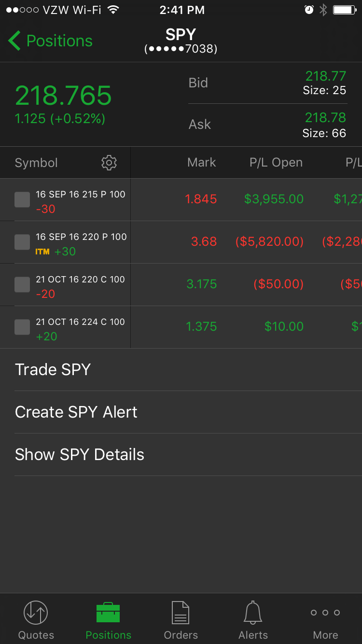Check the 21 OCT 16 224 C box
This screenshot has width=362, height=644.
22,327
